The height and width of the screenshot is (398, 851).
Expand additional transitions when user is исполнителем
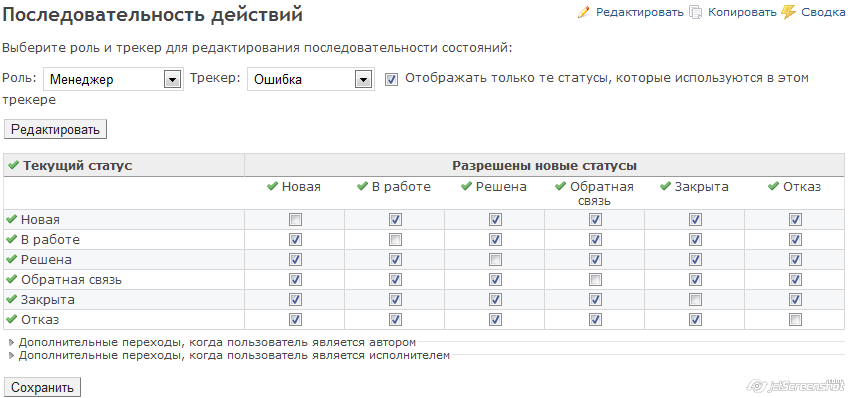(230, 356)
